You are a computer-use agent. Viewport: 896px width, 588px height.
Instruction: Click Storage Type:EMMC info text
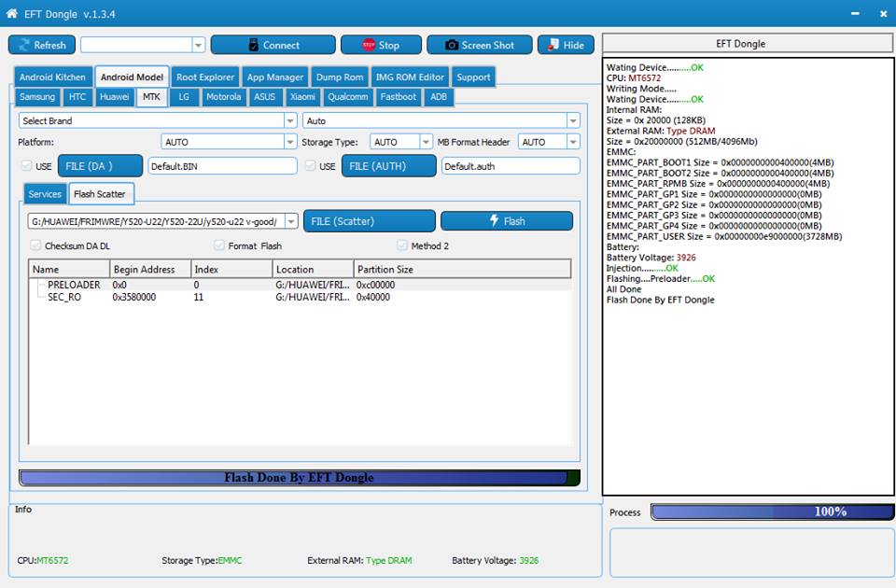[x=202, y=561]
